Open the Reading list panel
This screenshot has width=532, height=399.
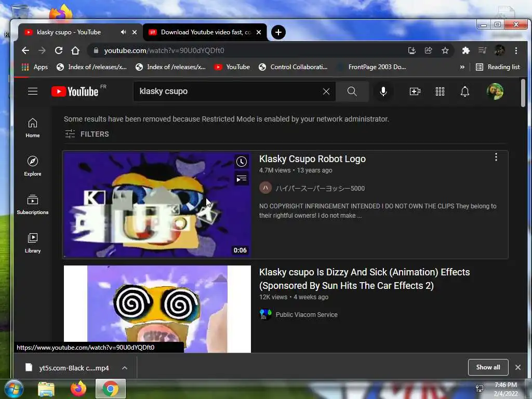click(498, 67)
